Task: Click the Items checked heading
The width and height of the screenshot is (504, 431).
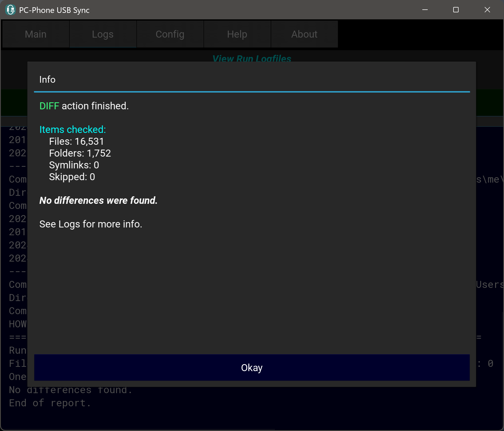Action: click(x=73, y=130)
